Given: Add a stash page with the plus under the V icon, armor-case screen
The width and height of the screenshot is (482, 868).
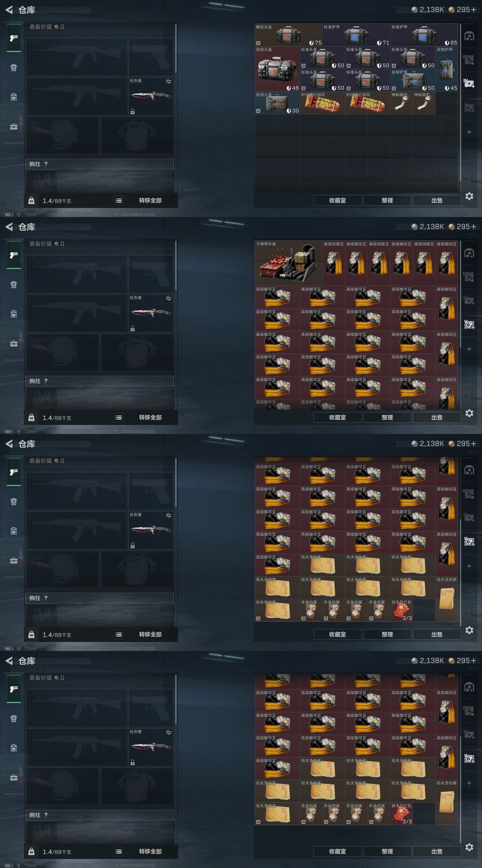Looking at the screenshot, I should point(469,132).
